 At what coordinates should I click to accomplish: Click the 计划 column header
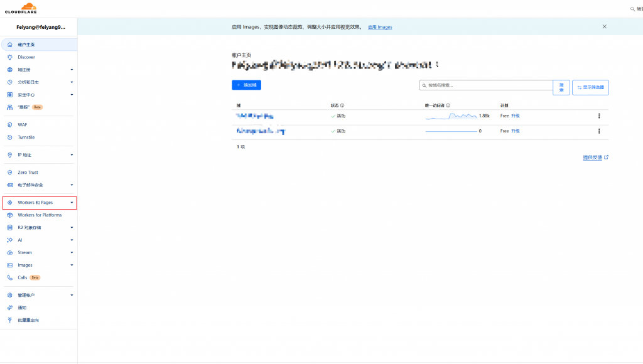(x=504, y=105)
